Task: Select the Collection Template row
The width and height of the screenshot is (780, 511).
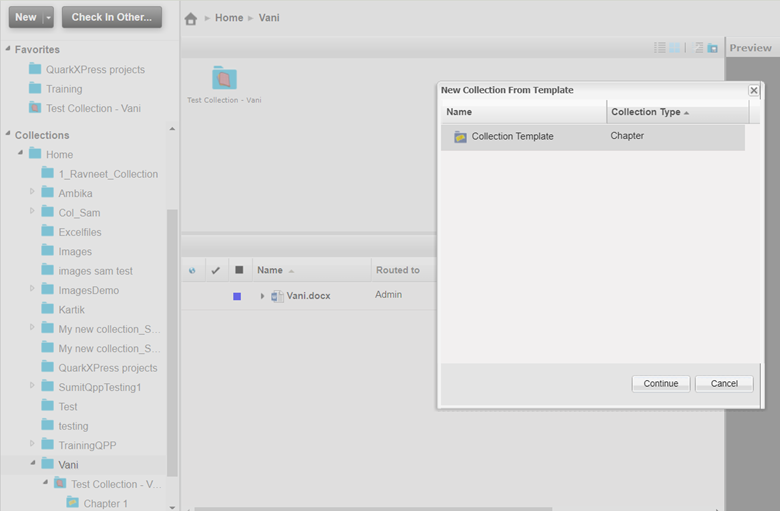Action: coord(593,137)
